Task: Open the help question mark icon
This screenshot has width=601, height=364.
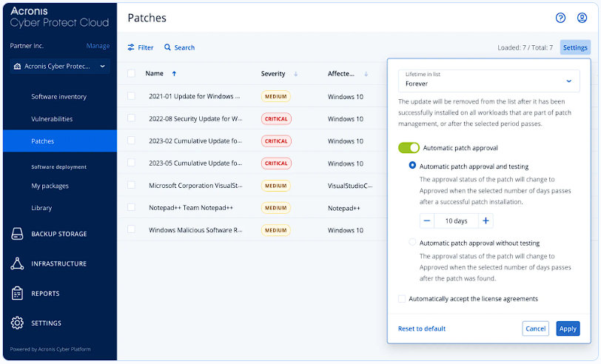Action: [560, 18]
